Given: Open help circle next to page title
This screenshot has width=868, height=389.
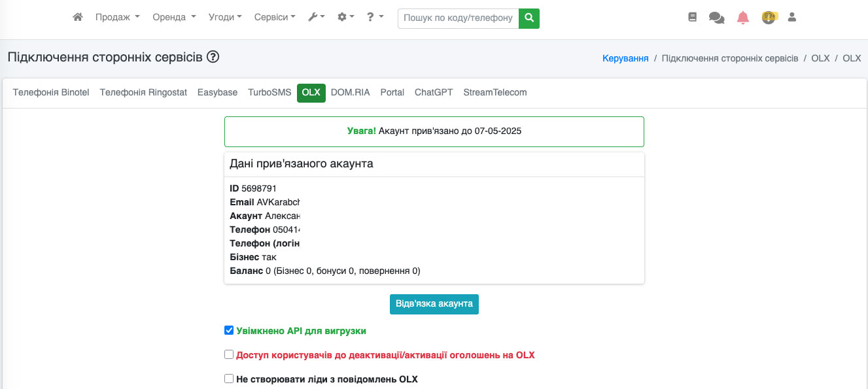Looking at the screenshot, I should (x=213, y=57).
